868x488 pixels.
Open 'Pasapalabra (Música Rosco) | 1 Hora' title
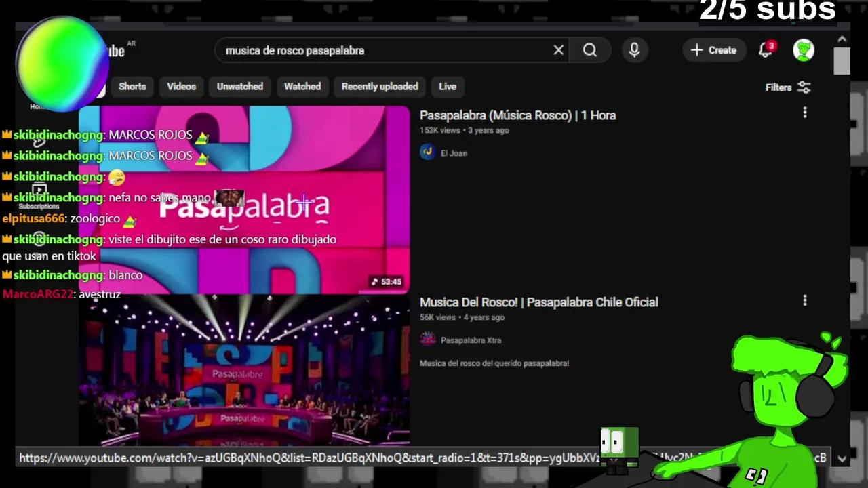(517, 115)
